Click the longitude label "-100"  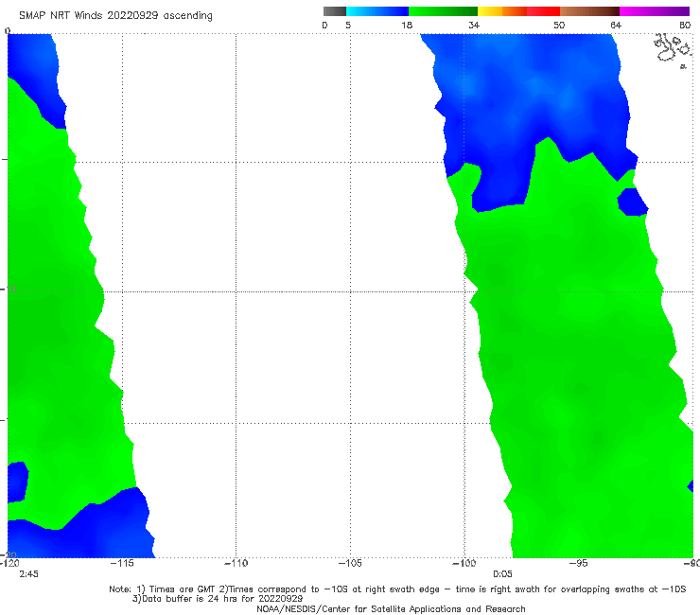click(x=464, y=563)
